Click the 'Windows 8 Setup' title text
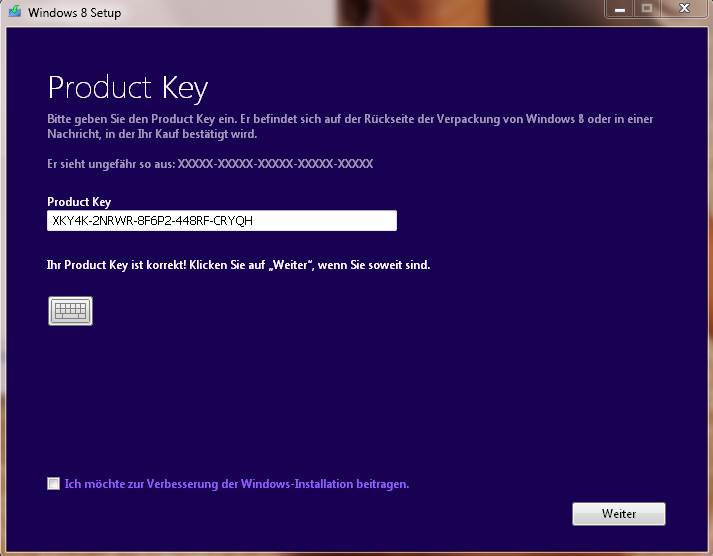The image size is (713, 556). [x=75, y=13]
